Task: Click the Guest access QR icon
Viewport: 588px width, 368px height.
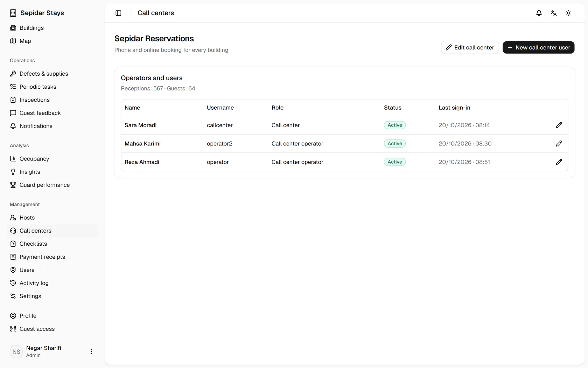Action: [13, 329]
